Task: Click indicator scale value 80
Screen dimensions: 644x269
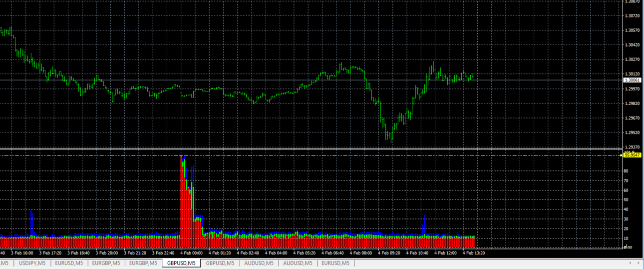Action: (627, 171)
